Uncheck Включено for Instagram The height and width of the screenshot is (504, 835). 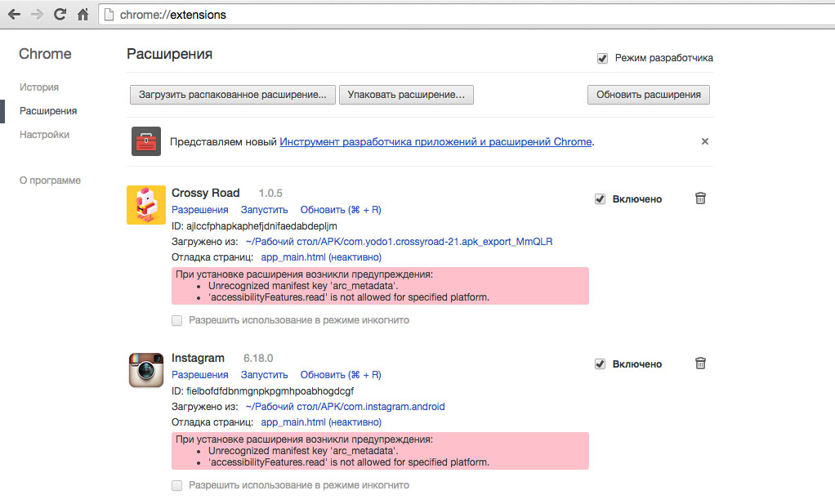pyautogui.click(x=600, y=364)
